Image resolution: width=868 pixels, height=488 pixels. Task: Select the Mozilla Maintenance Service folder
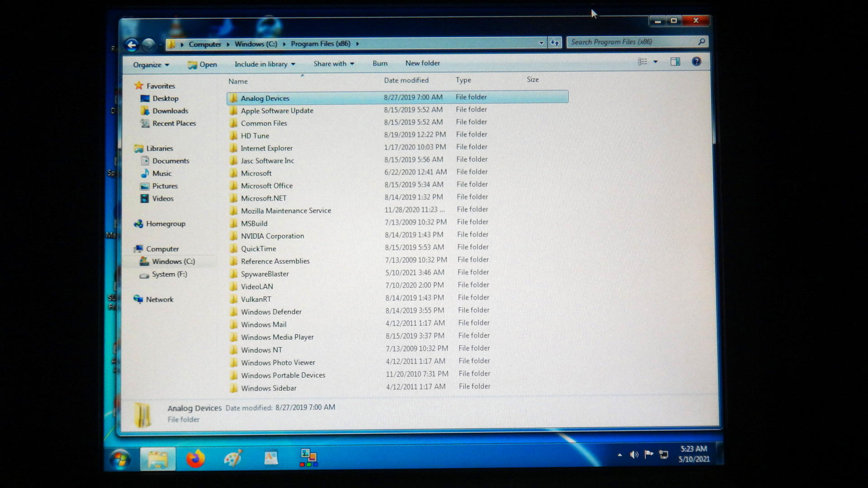pos(286,211)
